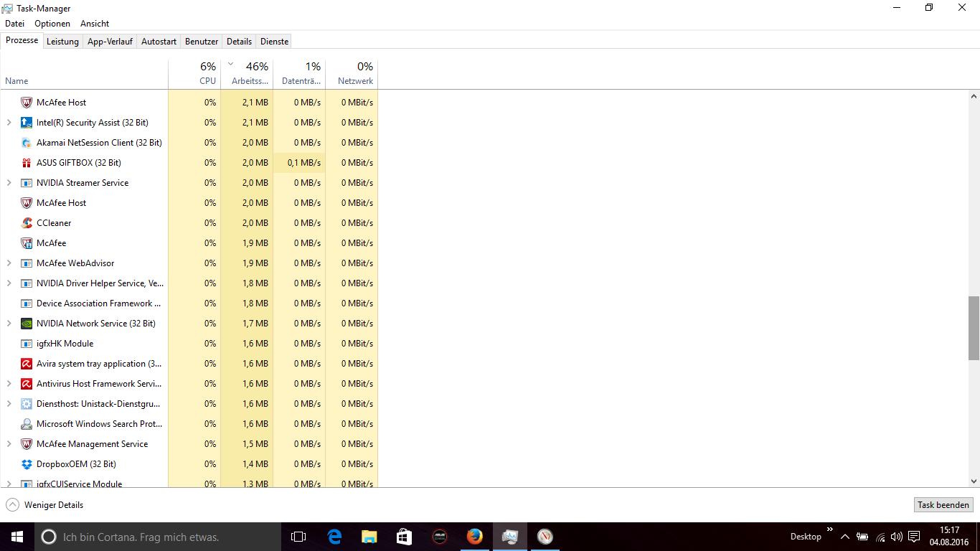Click the McAfee WebAdvisor icon
This screenshot has width=980, height=551.
point(27,263)
